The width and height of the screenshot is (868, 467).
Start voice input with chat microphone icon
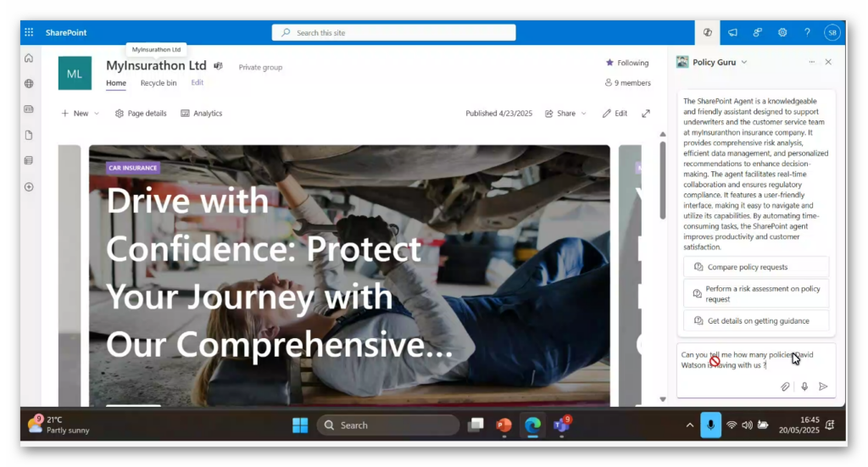(x=804, y=386)
